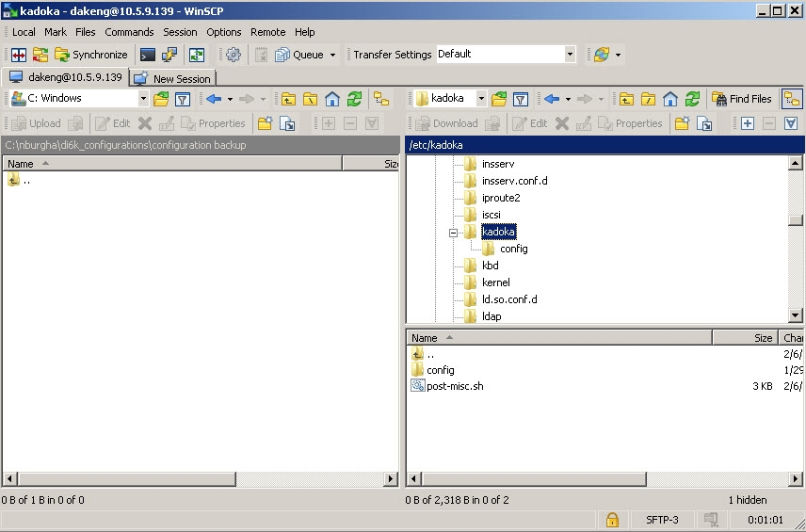Click local parent directory '..' entry

tap(26, 181)
